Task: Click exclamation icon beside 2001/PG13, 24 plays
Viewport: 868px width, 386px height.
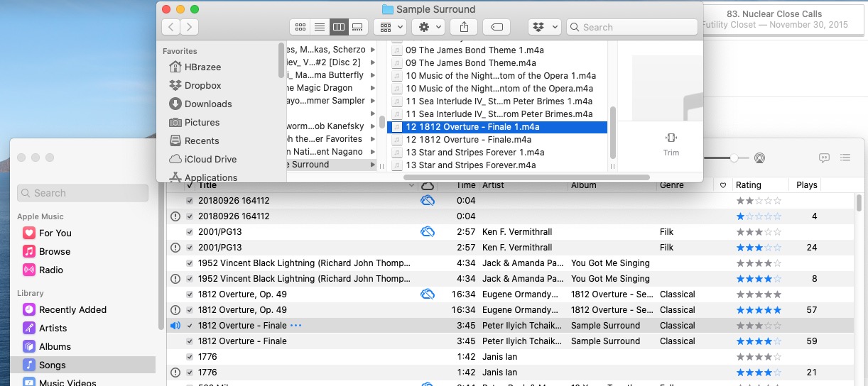Action: [x=175, y=248]
